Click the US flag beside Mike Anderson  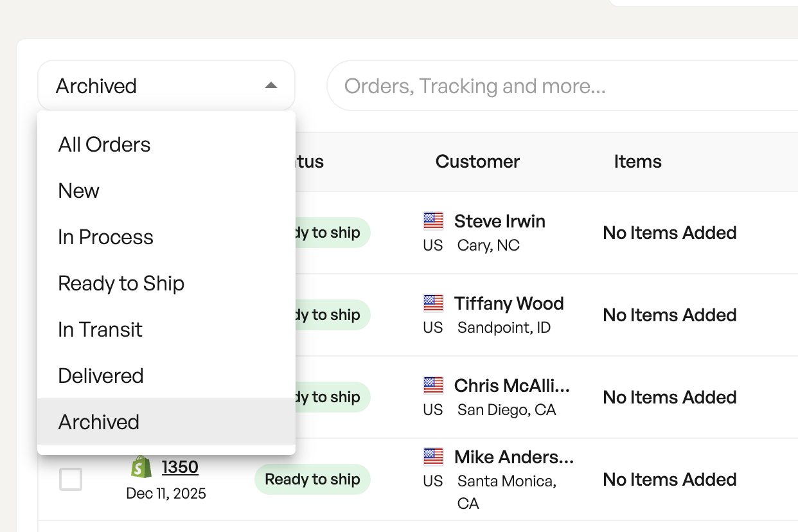433,457
